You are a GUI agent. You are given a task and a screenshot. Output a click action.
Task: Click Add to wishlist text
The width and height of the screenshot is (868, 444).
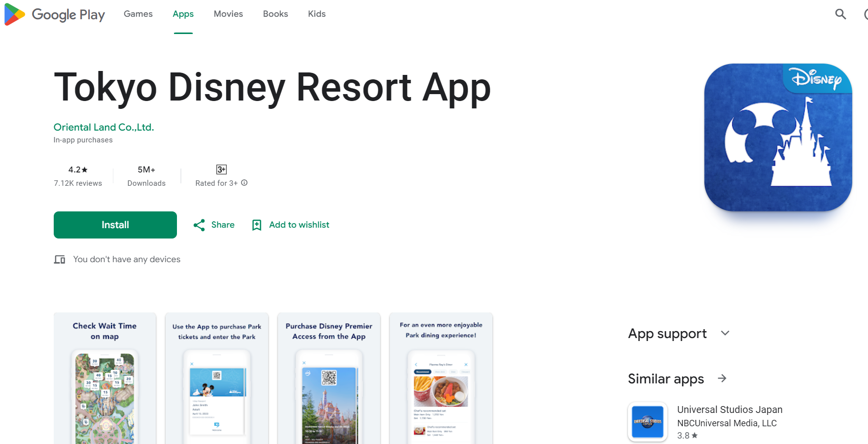pyautogui.click(x=299, y=225)
